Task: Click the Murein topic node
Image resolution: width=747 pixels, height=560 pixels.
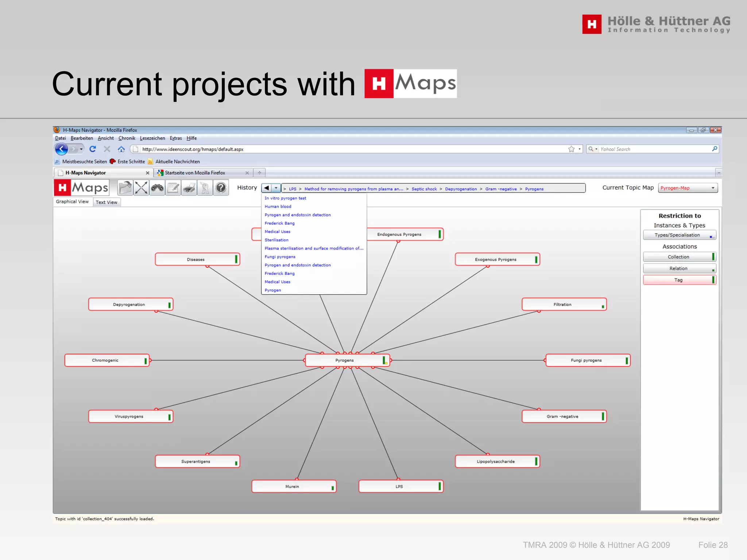Action: point(294,487)
